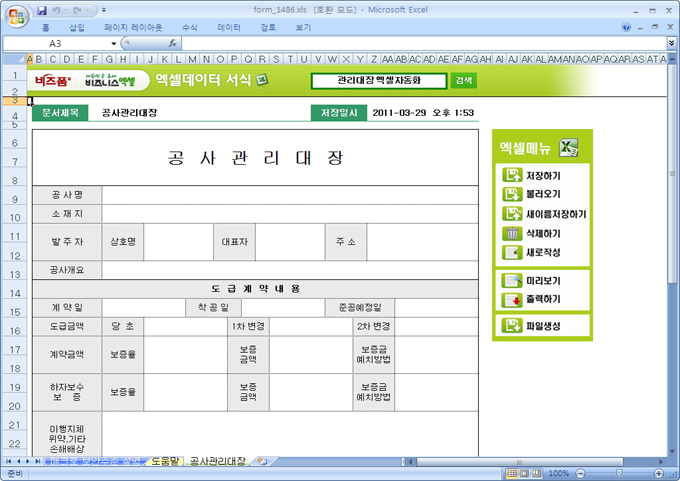Image resolution: width=680 pixels, height=481 pixels.
Task: Click the 소재지 input cell
Action: 290,214
